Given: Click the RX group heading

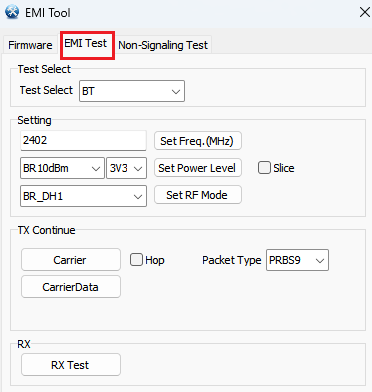Looking at the screenshot, I should (24, 344).
